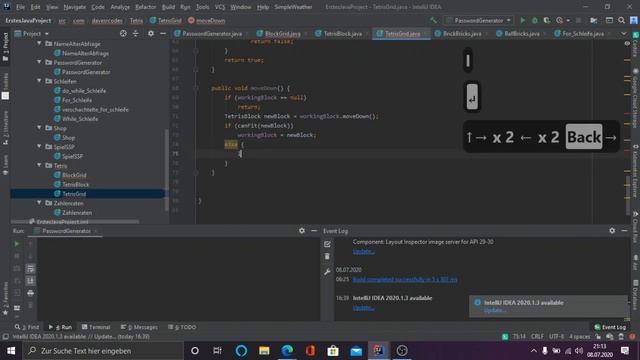
Task: Collapse the Schleifen folder
Action: [39, 81]
